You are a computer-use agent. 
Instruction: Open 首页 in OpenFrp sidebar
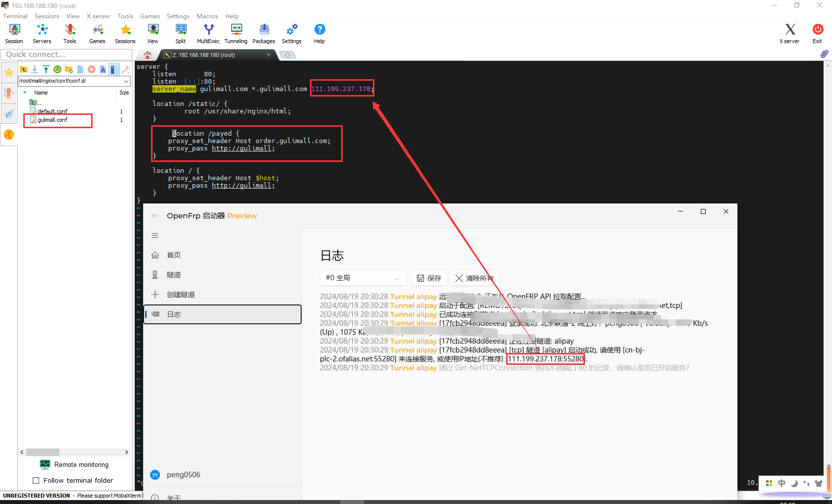pyautogui.click(x=222, y=255)
